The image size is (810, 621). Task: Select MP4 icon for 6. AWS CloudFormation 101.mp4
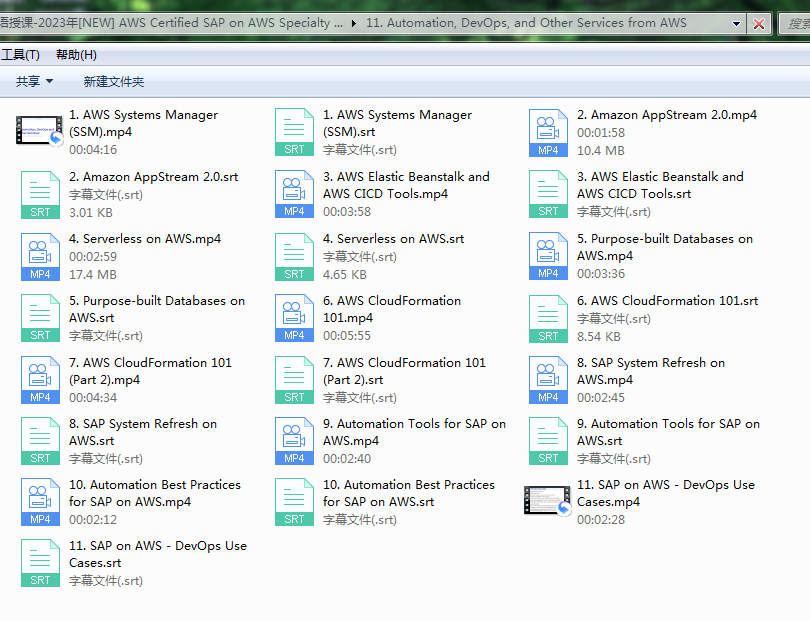point(294,318)
